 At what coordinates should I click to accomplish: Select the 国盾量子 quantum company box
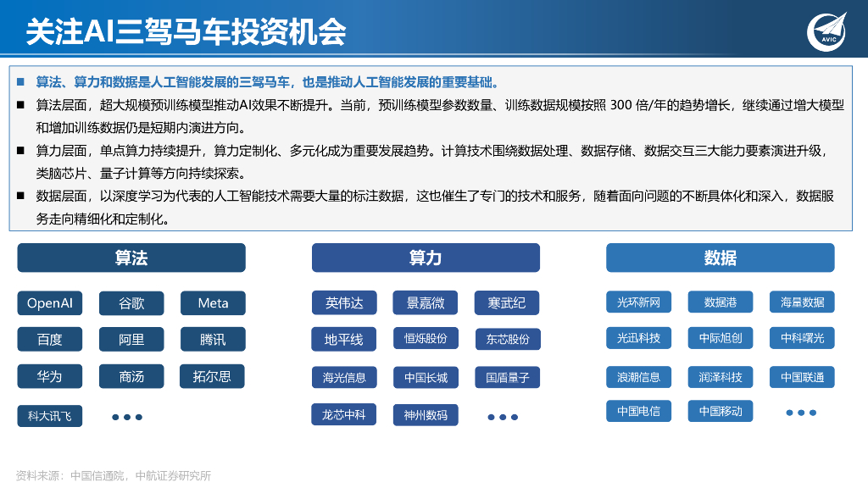(x=507, y=377)
